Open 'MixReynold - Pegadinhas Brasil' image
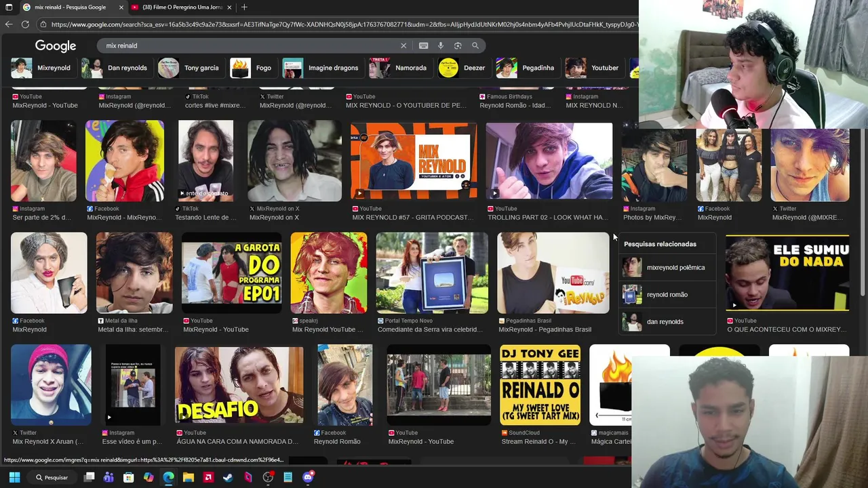The image size is (868, 488). click(x=553, y=272)
